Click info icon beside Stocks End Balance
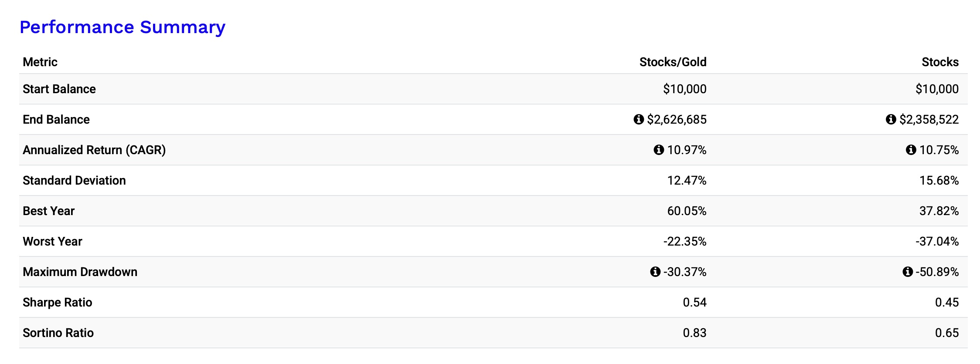The height and width of the screenshot is (364, 980). [x=891, y=119]
